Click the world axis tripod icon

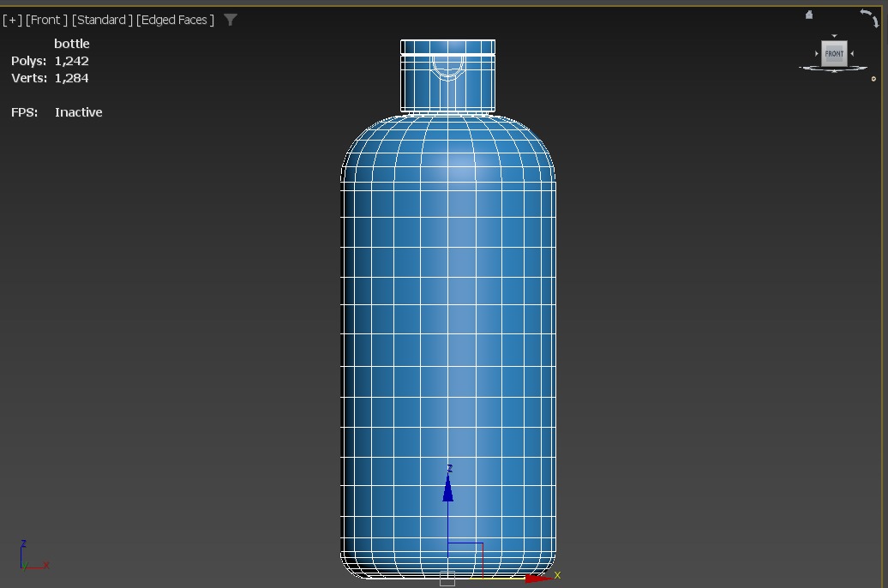[34, 555]
